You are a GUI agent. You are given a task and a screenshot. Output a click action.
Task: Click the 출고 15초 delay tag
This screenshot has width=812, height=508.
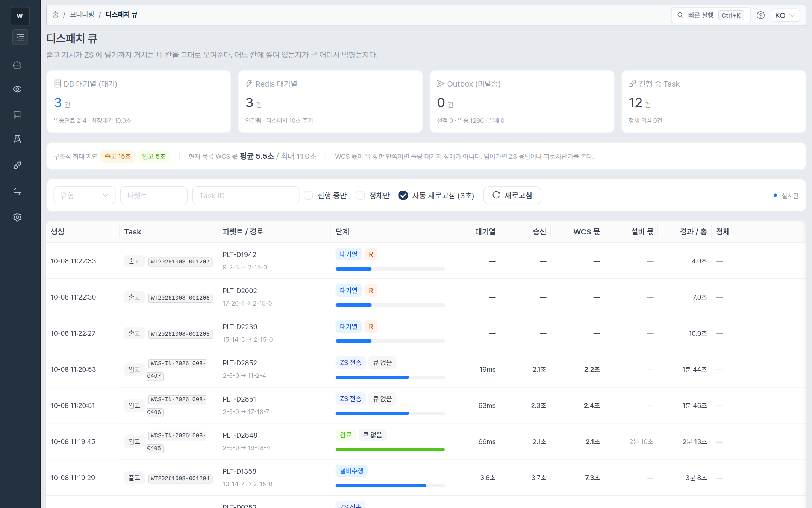(118, 156)
